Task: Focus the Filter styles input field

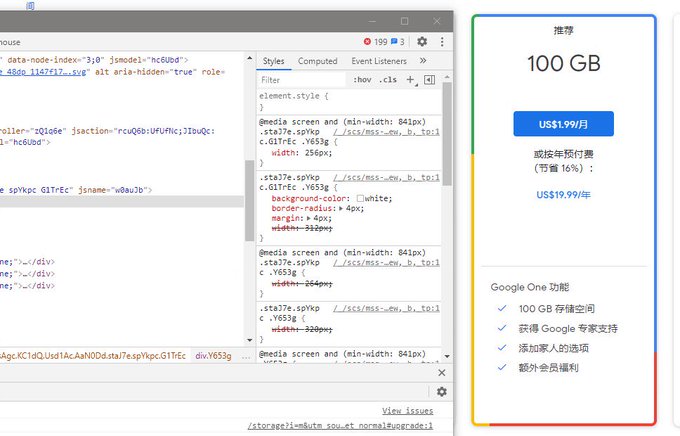Action: click(x=302, y=80)
